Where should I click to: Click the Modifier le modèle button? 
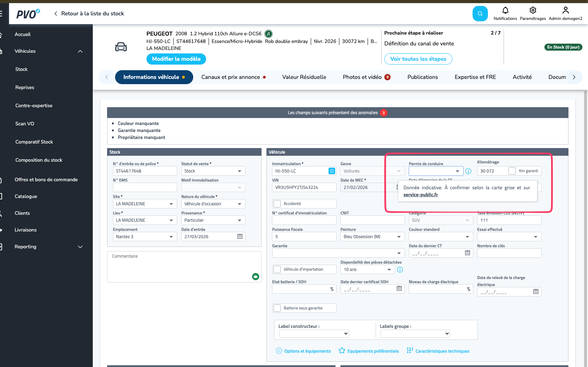pyautogui.click(x=176, y=59)
